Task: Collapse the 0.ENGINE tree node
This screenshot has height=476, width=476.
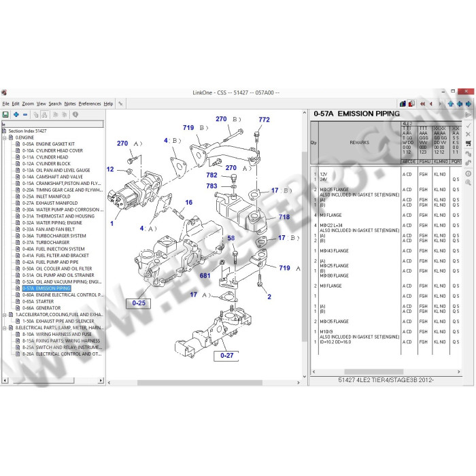Action: pos(5,138)
